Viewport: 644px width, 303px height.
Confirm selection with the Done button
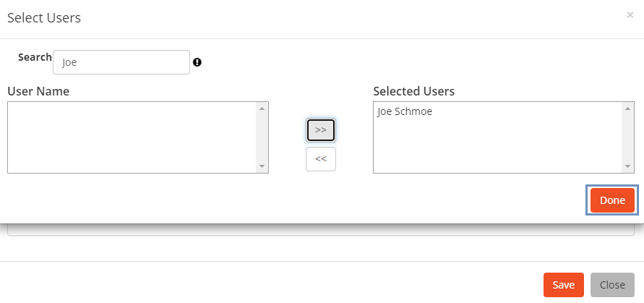tap(612, 200)
